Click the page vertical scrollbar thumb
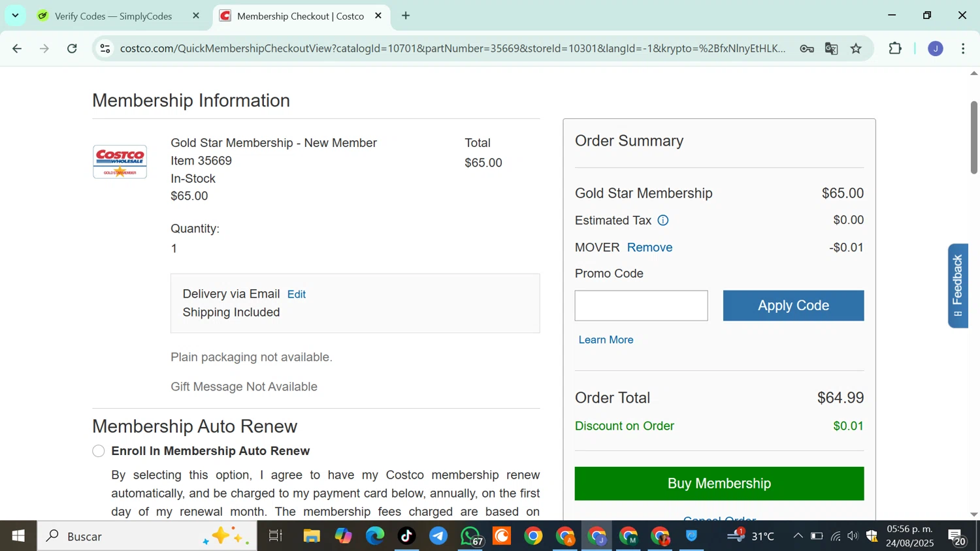 973,137
